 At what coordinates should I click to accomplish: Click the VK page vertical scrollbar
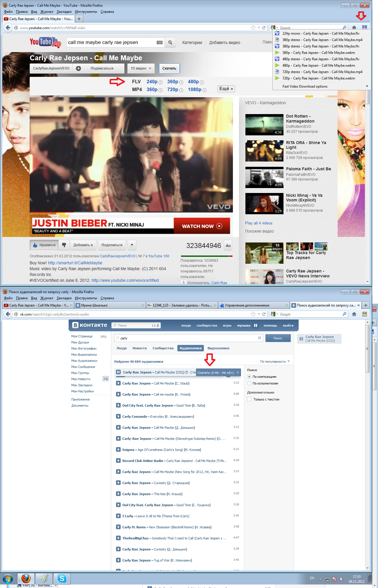click(x=368, y=349)
